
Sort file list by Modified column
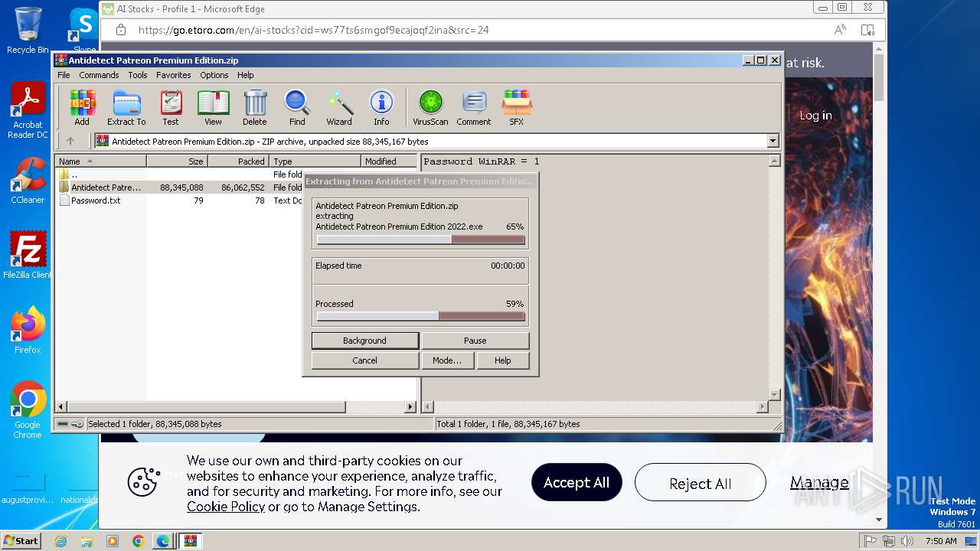pos(389,161)
